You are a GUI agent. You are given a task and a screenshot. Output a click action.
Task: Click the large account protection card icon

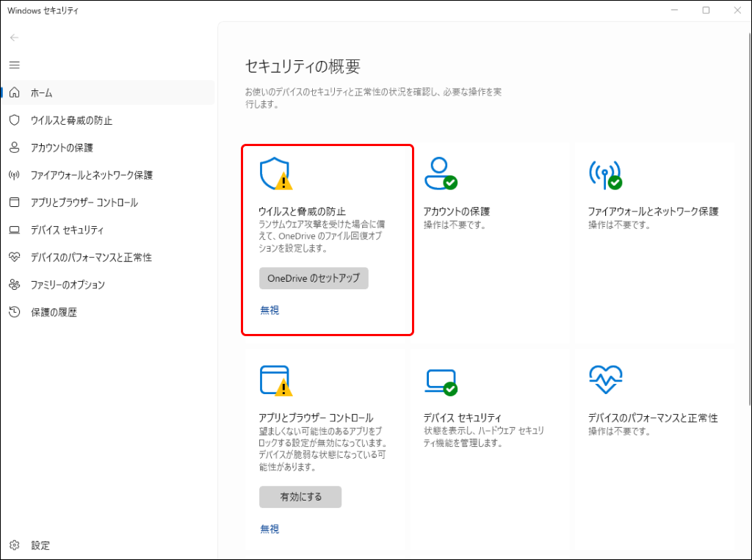441,173
